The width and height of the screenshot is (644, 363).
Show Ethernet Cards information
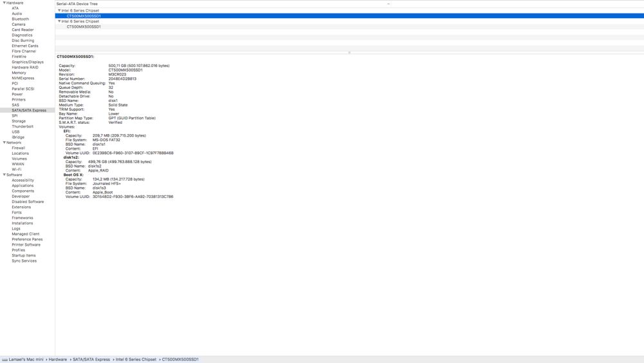pyautogui.click(x=25, y=46)
